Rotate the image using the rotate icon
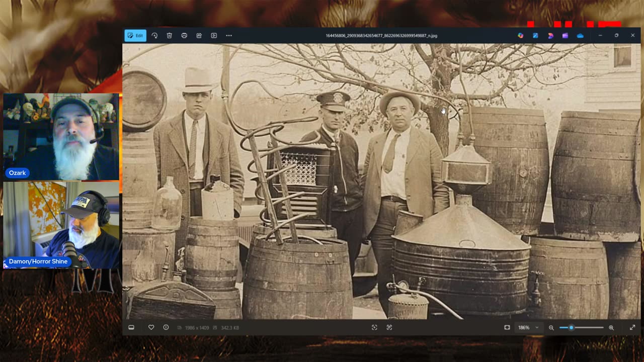 click(x=154, y=36)
